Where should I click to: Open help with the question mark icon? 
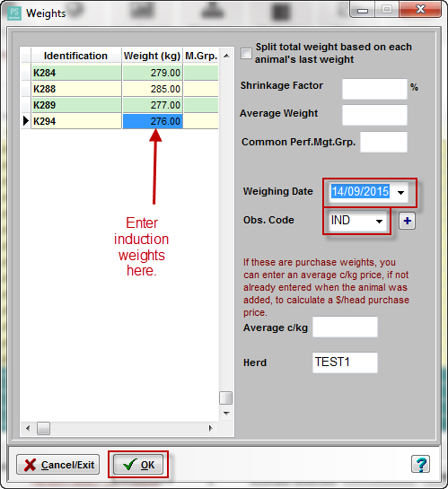click(420, 465)
